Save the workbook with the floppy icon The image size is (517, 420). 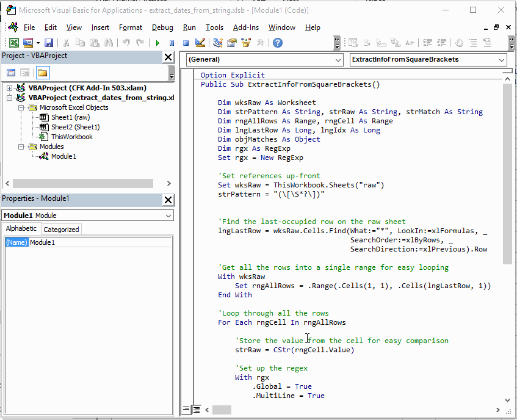[x=49, y=43]
